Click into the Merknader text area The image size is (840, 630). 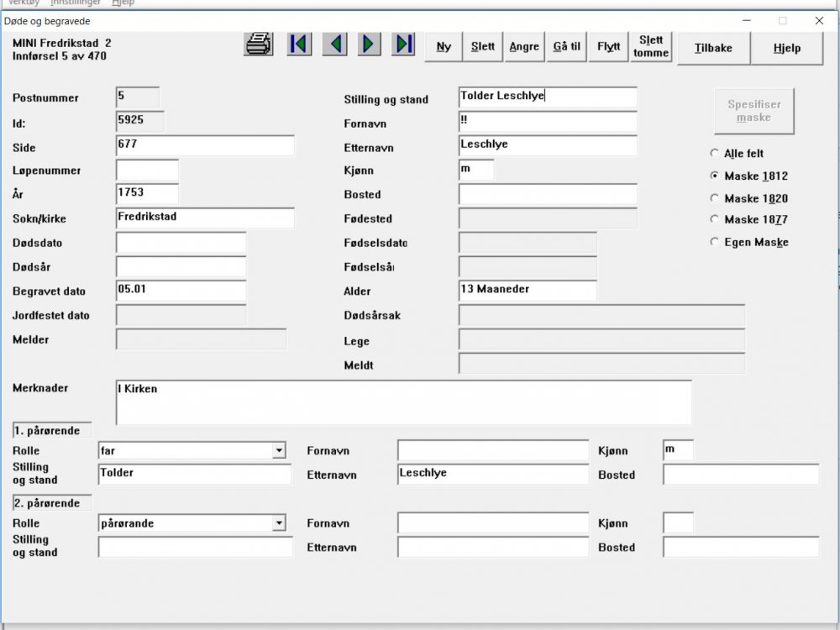point(403,403)
